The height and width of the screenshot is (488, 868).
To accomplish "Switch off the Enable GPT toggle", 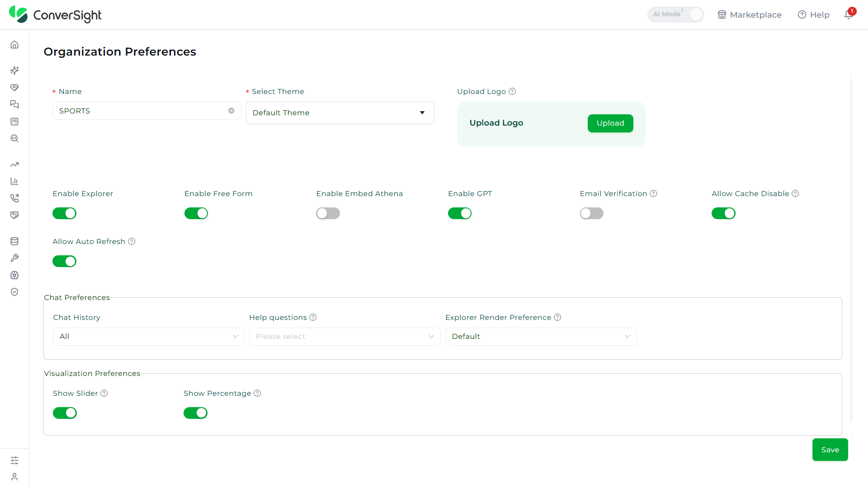I will [460, 213].
